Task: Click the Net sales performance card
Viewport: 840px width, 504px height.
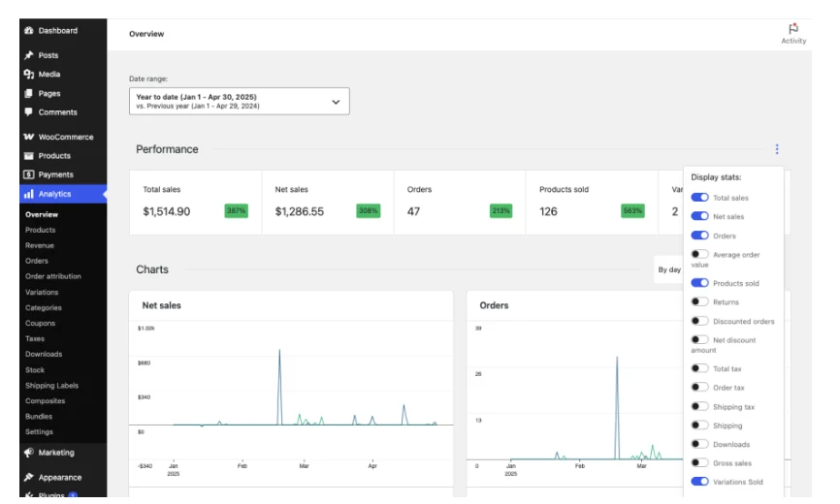Action: tap(327, 202)
